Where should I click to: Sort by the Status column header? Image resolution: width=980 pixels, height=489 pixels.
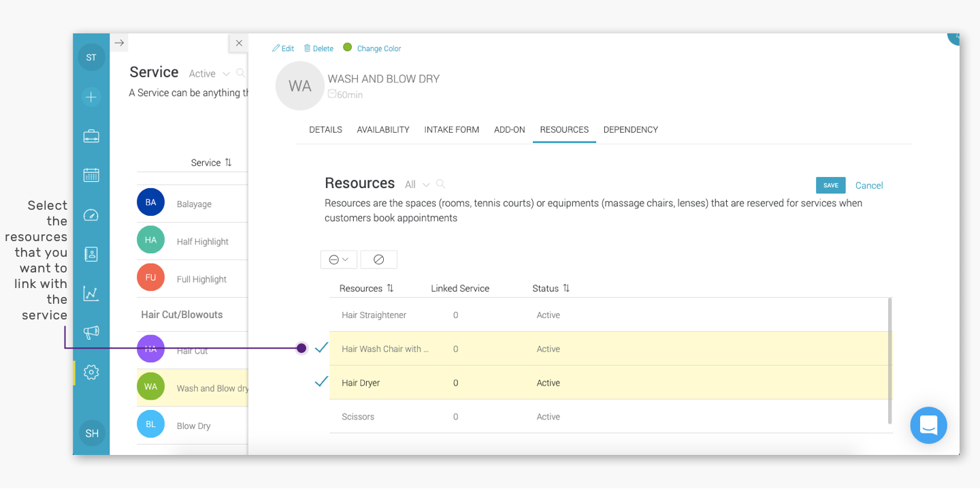(x=551, y=288)
